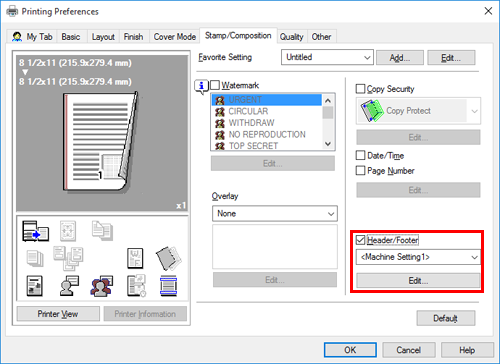Click the printer icon in the title bar
Screen dimensions: 500x364
click(x=12, y=12)
